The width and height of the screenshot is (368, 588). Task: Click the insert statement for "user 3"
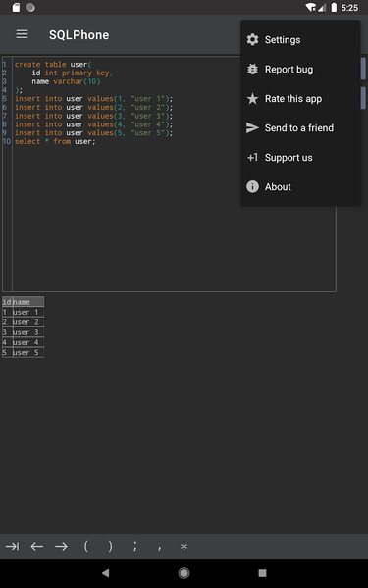94,116
